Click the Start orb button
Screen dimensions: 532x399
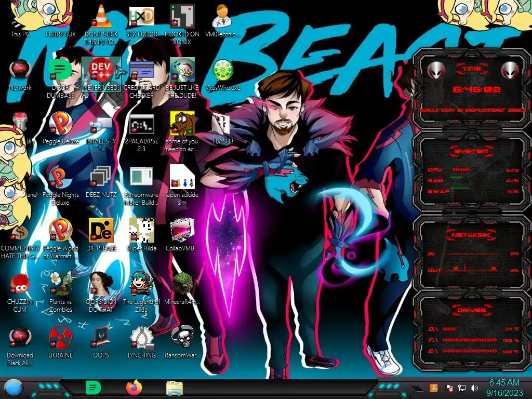[x=13, y=388]
